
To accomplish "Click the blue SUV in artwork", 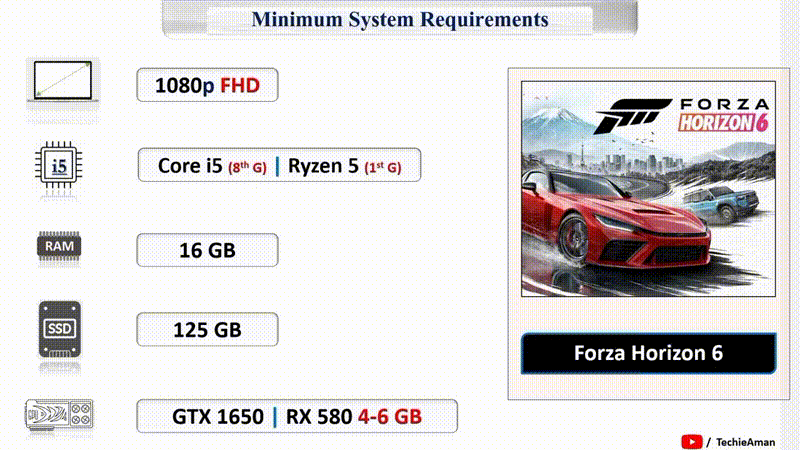I will pyautogui.click(x=720, y=203).
